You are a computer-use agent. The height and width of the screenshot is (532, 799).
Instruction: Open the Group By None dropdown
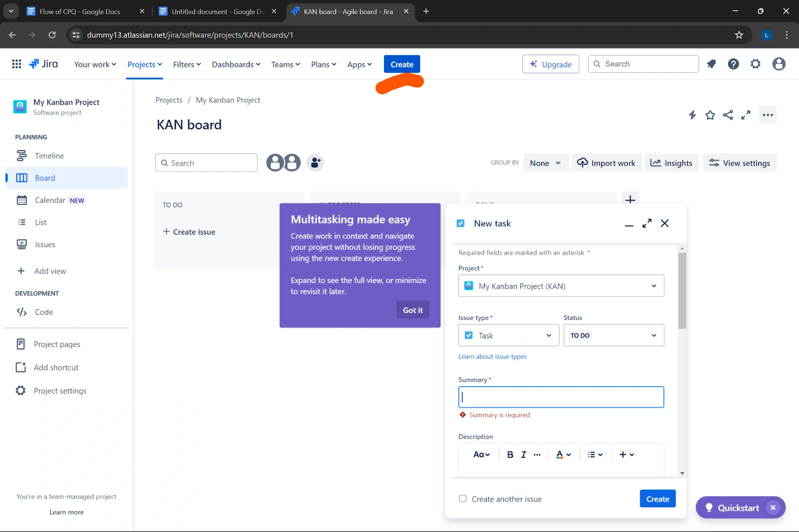point(545,163)
